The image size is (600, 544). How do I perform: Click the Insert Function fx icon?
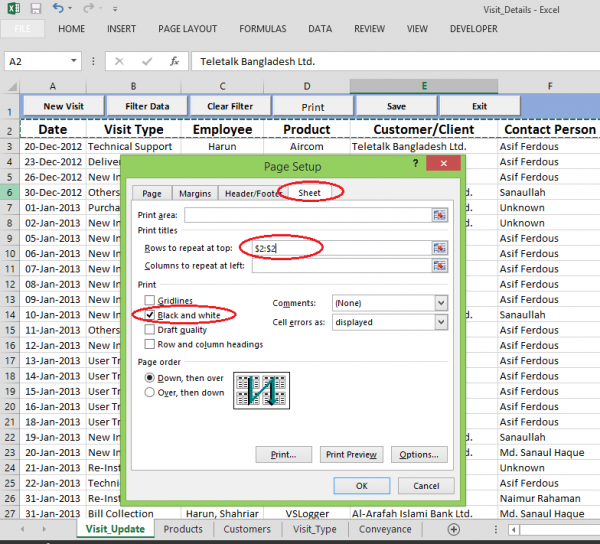click(174, 61)
